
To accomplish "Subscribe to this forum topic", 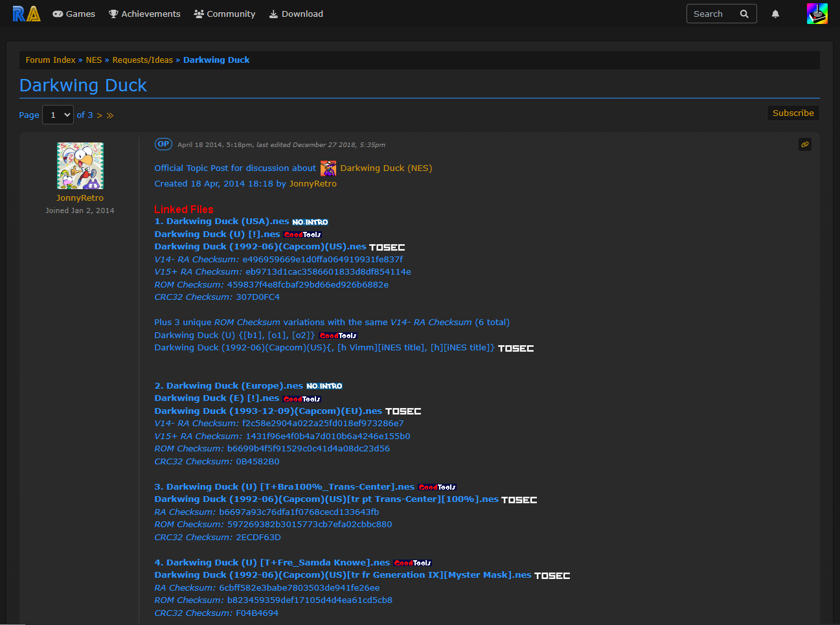I will [x=793, y=113].
